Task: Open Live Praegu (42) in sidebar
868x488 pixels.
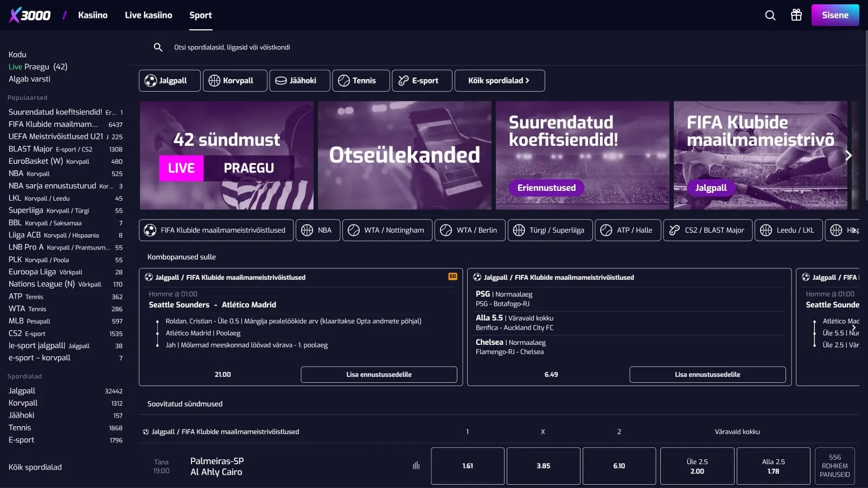Action: [x=38, y=67]
